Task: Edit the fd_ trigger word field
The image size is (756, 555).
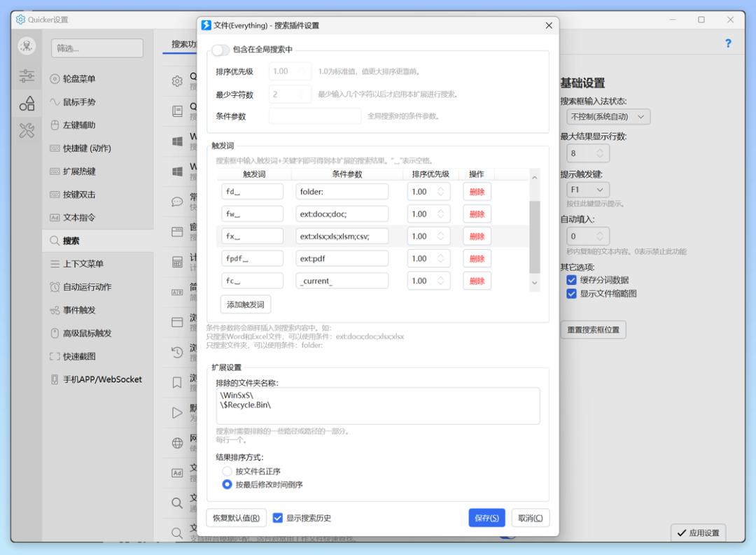Action: click(x=252, y=192)
